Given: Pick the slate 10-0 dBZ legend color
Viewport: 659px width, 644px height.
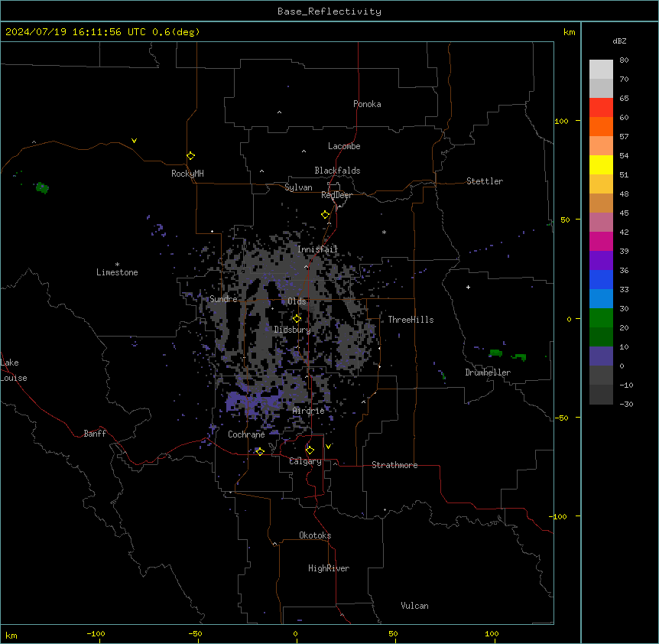Looking at the screenshot, I should 601,356.
